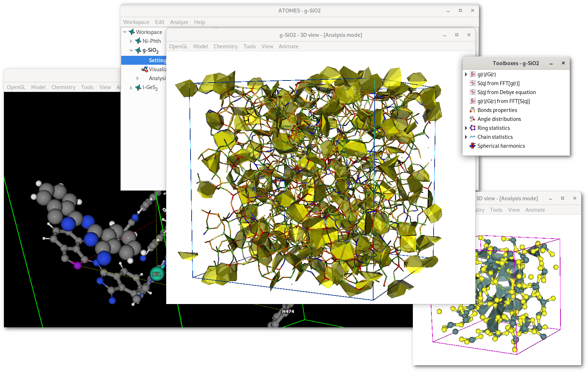
Task: Click the Chain statistics icon
Action: click(x=473, y=137)
